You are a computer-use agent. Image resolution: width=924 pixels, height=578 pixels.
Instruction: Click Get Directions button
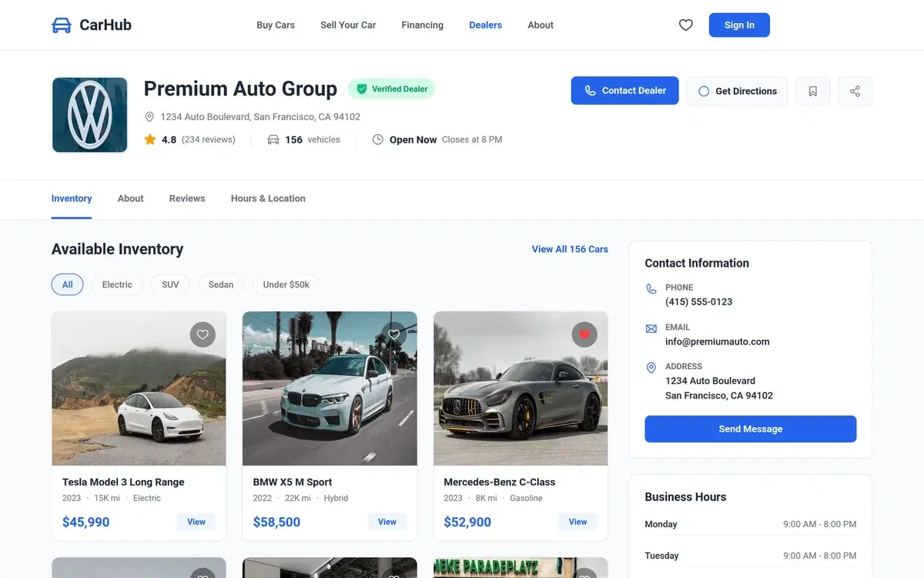click(737, 91)
